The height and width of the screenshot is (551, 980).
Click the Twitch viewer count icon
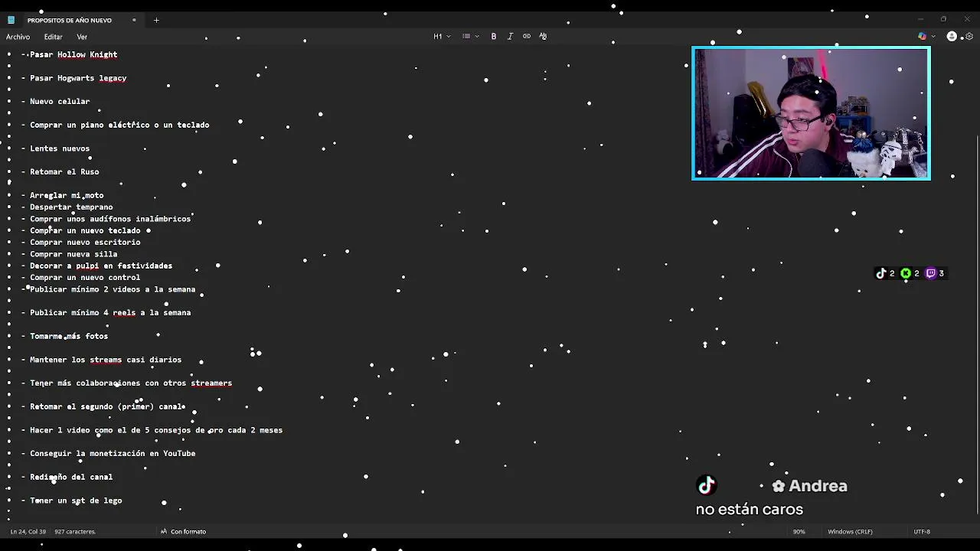(931, 273)
